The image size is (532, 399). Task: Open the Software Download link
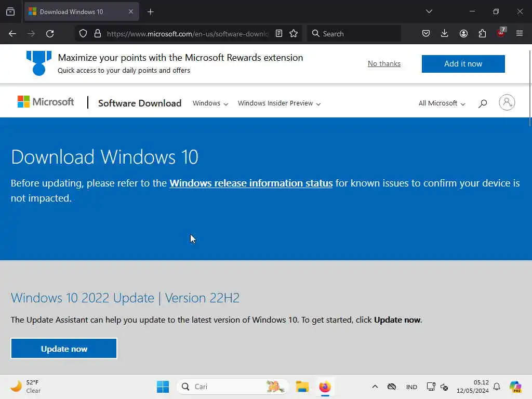pyautogui.click(x=140, y=103)
